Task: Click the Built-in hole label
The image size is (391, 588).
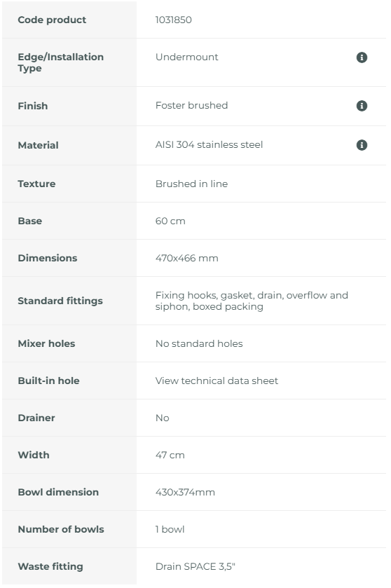Action: (48, 381)
